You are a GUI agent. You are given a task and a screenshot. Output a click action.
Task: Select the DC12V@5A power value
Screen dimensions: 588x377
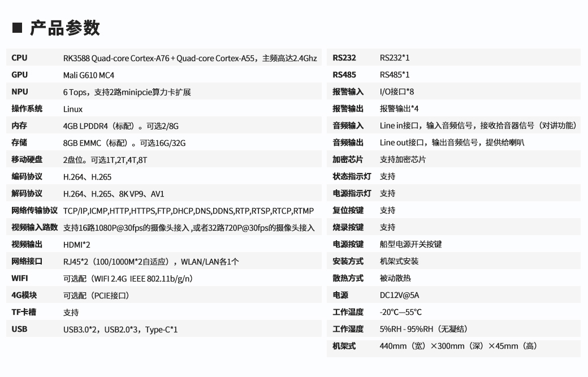pyautogui.click(x=399, y=295)
